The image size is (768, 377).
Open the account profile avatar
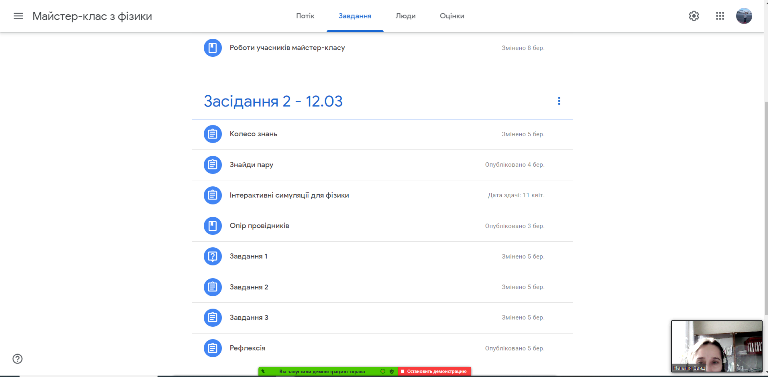[744, 16]
